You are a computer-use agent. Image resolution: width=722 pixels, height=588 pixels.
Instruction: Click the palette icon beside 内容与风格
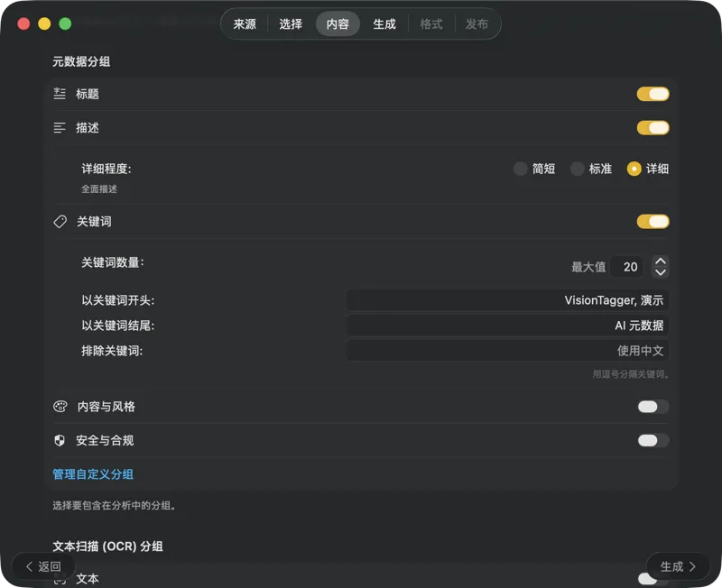coord(60,407)
